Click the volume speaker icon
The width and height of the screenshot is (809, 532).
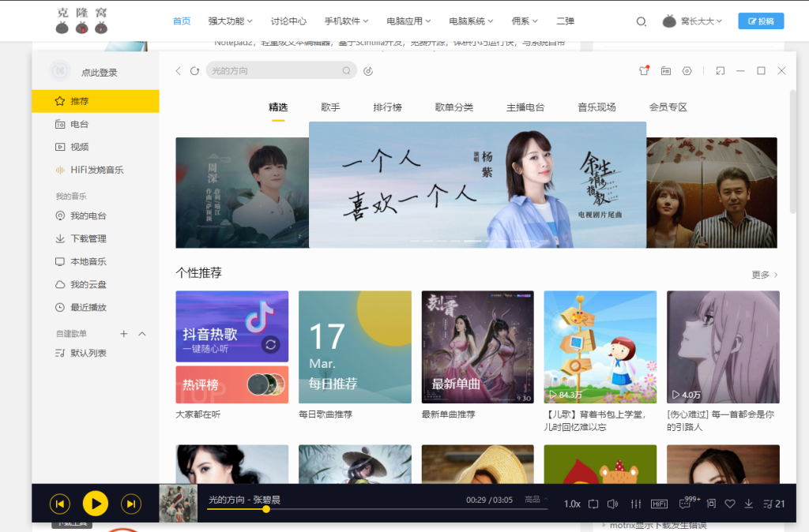click(612, 504)
